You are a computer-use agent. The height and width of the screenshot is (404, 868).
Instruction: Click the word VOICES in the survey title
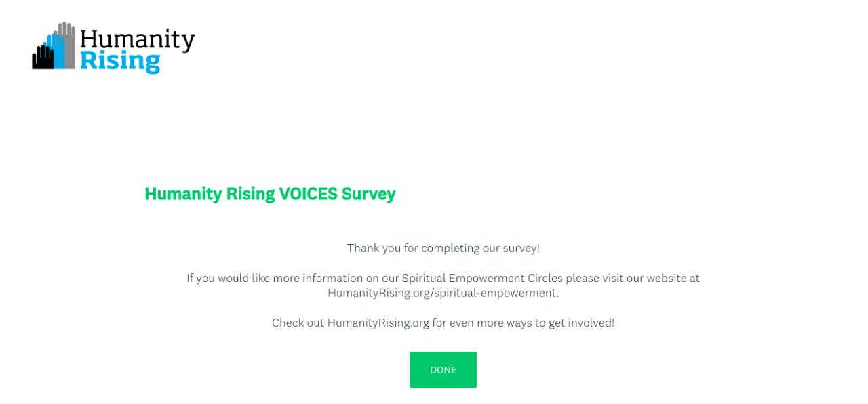click(x=308, y=194)
